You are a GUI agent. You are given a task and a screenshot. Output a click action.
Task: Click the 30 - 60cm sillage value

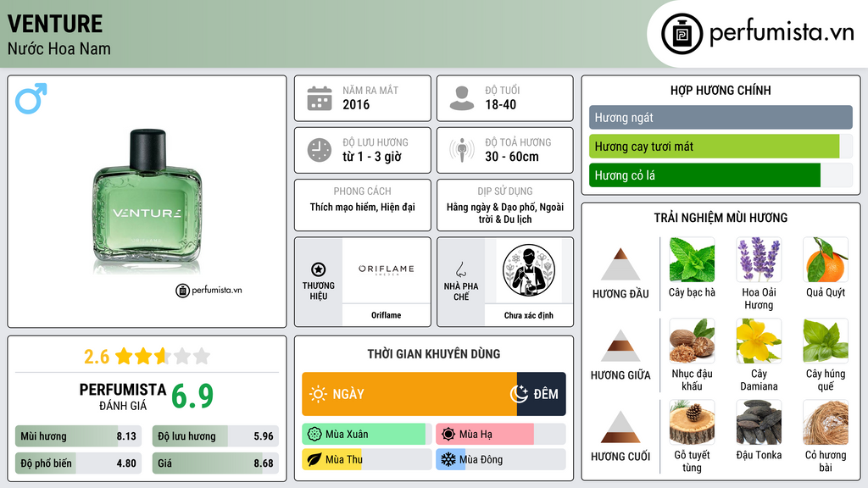(511, 157)
